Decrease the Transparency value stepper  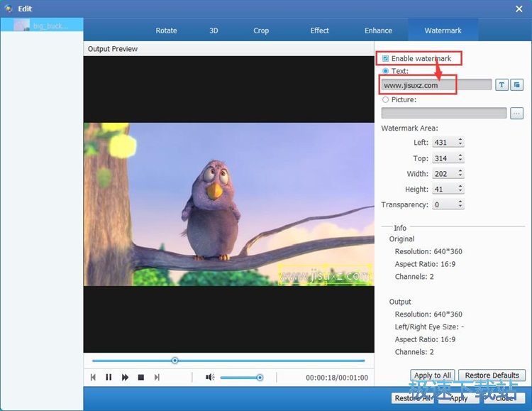pos(460,206)
